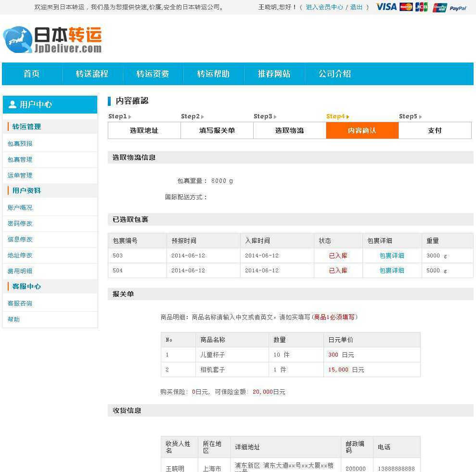This screenshot has width=476, height=472.
Task: Click the JCB card icon
Action: tap(422, 7)
